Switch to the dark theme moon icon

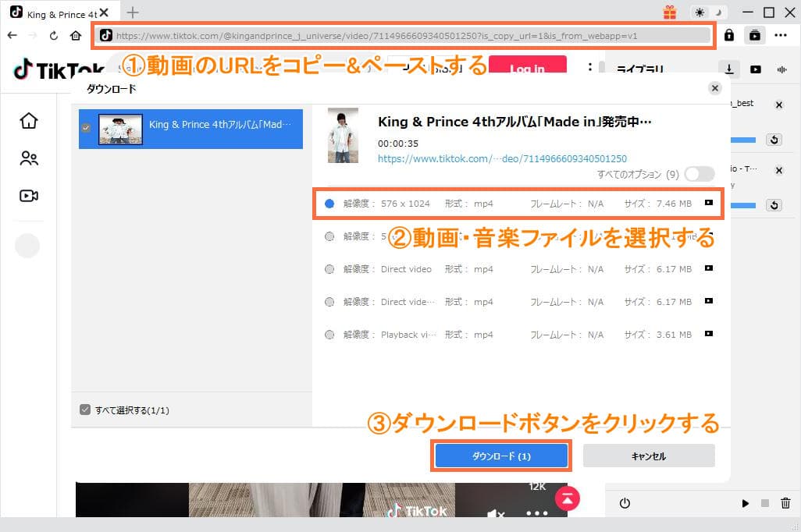tap(719, 12)
